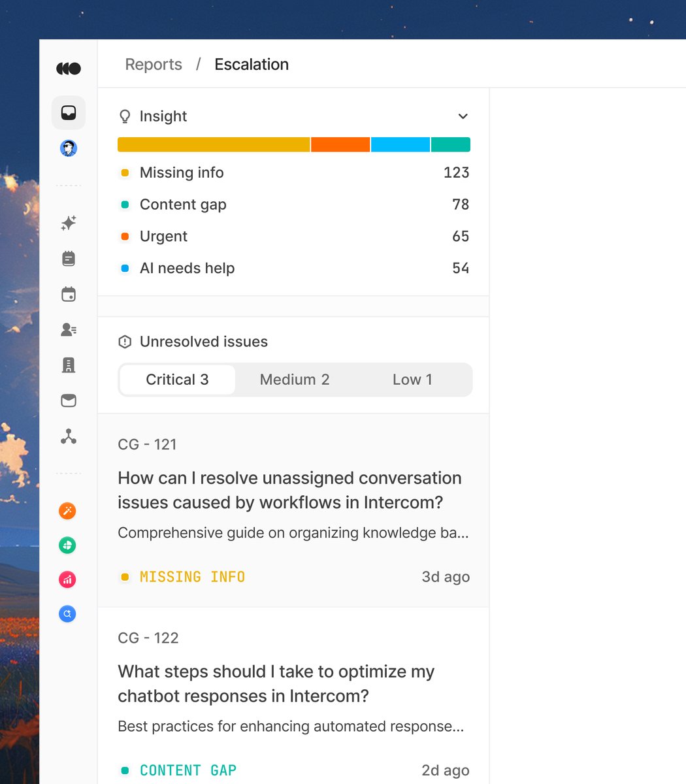
Task: Click the Insight heading label
Action: pyautogui.click(x=163, y=116)
